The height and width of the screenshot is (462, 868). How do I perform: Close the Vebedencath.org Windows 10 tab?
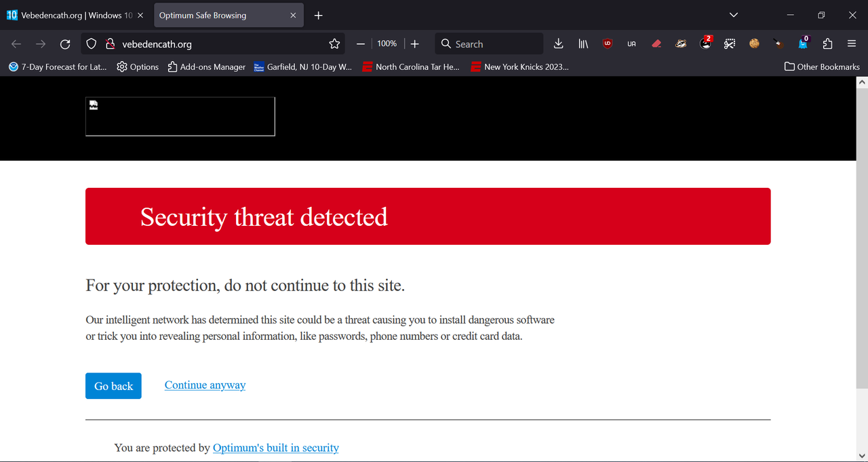click(x=140, y=16)
